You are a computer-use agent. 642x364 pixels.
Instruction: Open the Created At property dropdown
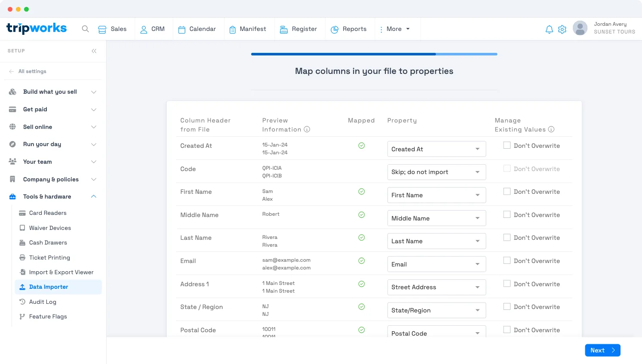click(x=437, y=149)
